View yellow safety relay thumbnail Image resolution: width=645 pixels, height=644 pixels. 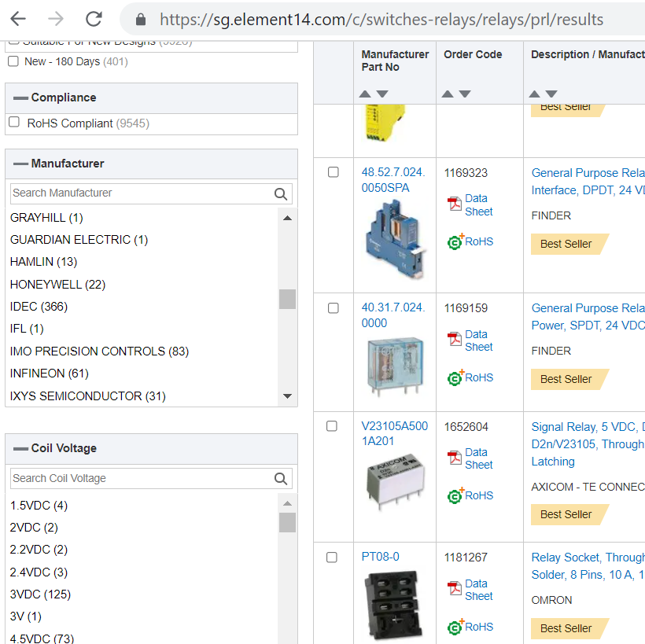(x=385, y=123)
